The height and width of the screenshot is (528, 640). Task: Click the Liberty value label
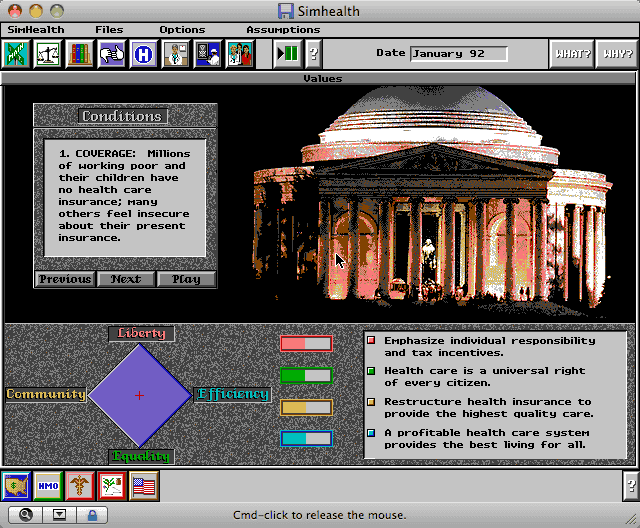tap(141, 333)
